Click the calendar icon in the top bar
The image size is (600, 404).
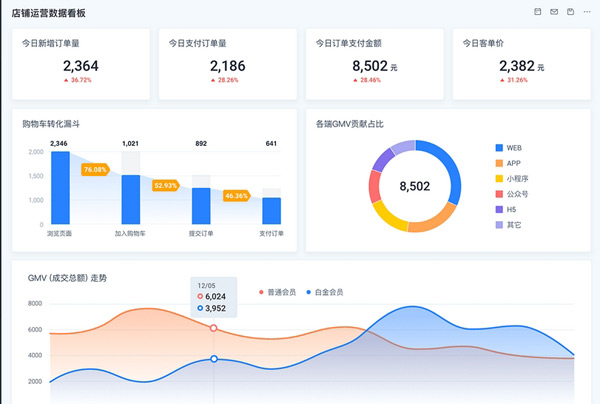point(538,11)
